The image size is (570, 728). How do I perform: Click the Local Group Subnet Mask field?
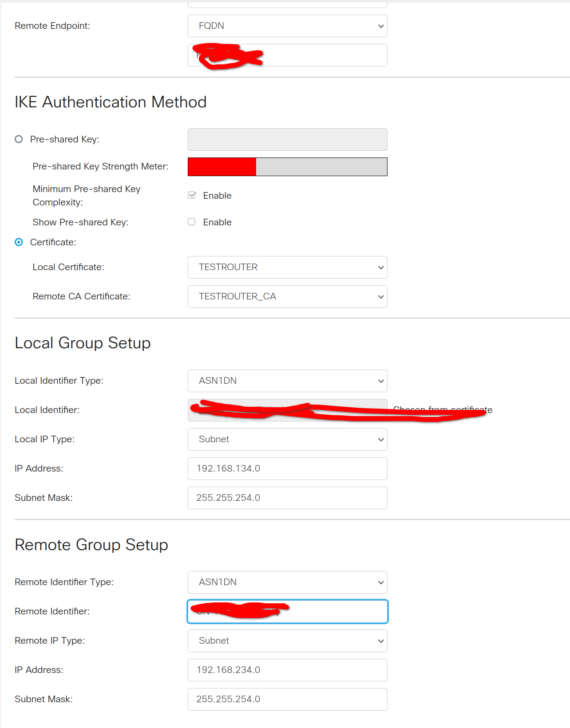click(287, 498)
